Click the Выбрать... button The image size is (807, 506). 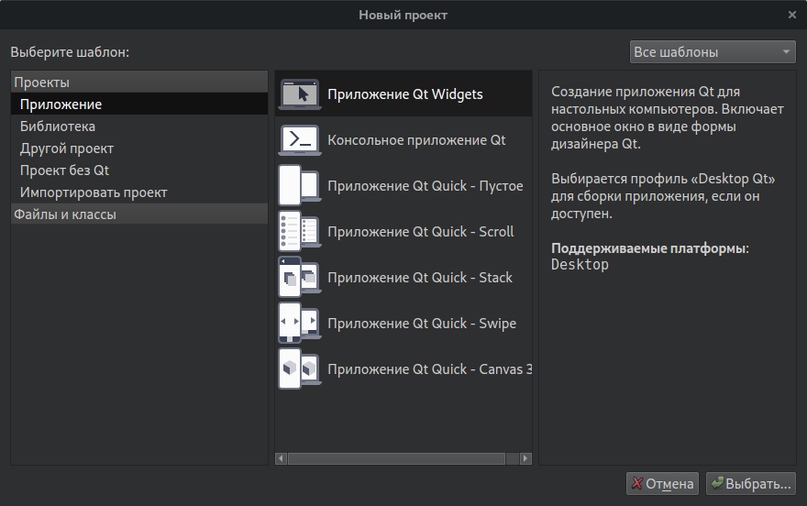click(751, 484)
